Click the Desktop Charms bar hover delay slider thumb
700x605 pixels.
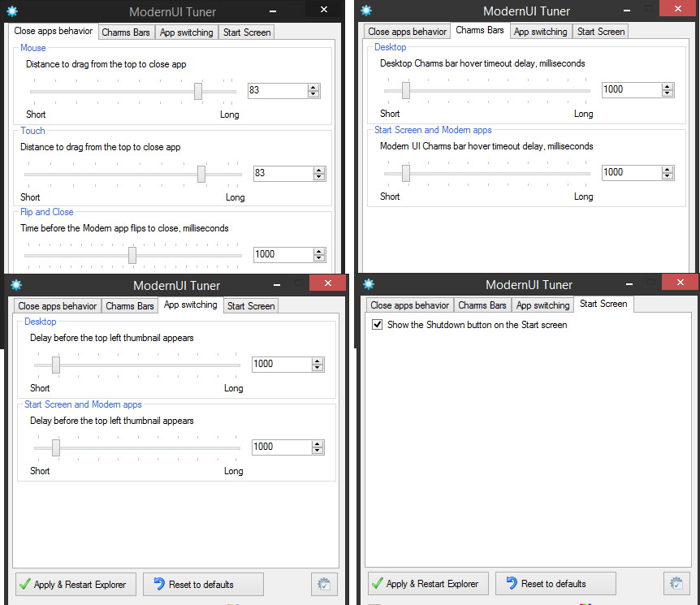coord(406,90)
